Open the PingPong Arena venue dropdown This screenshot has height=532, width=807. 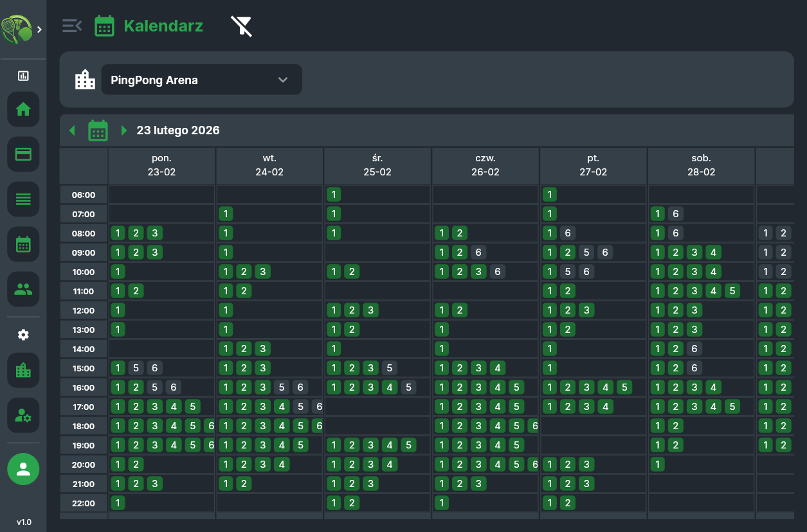pos(201,80)
